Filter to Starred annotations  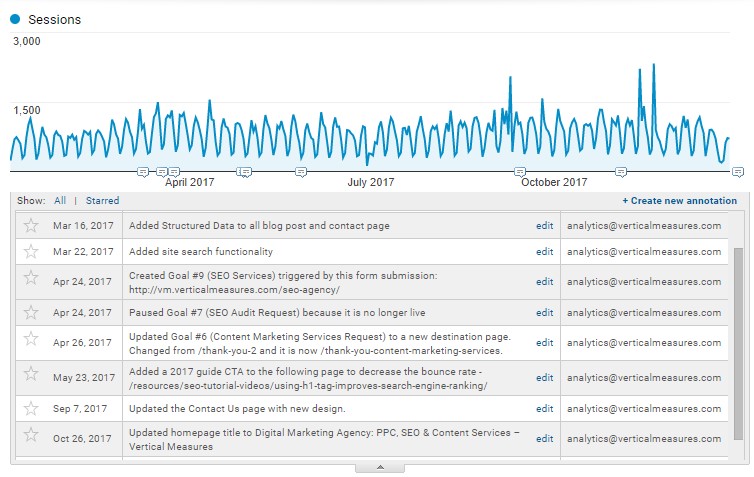102,201
